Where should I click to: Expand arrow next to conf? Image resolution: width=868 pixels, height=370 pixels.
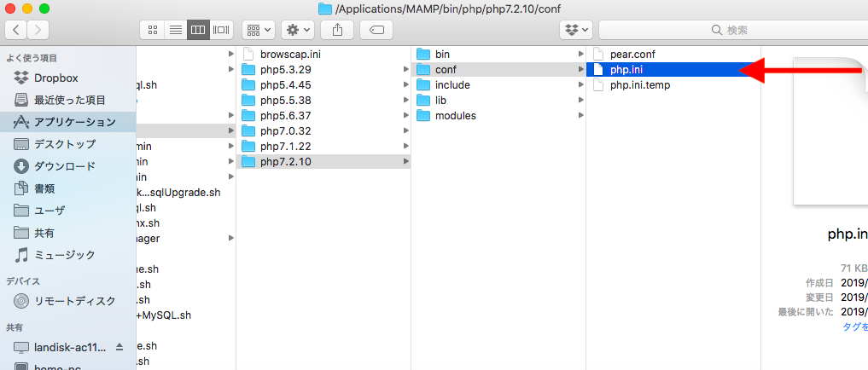click(580, 70)
